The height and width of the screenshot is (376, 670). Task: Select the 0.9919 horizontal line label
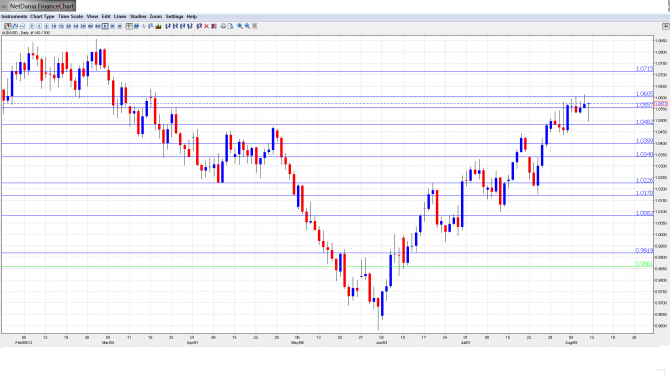click(644, 250)
